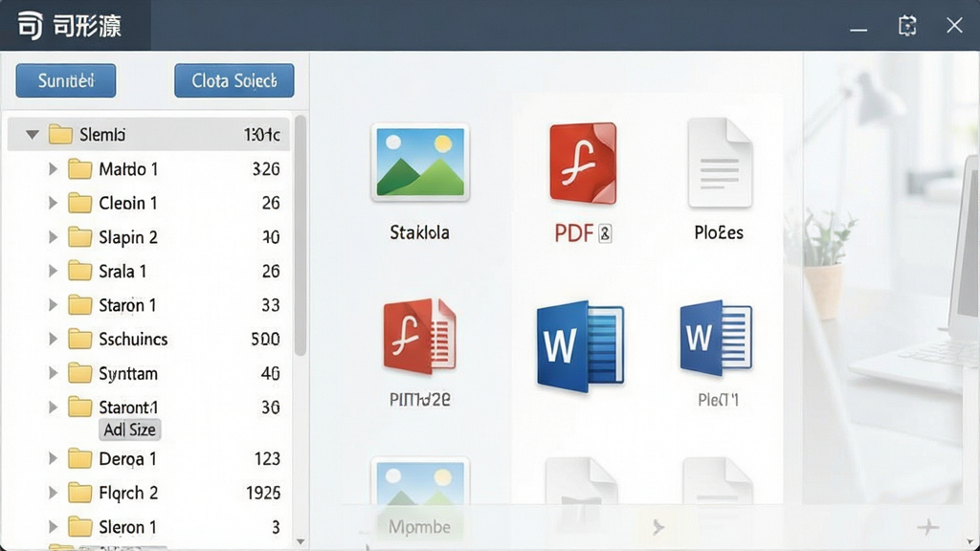Viewport: 980px width, 551px height.
Task: Click the Sschuincs folder icon
Action: click(80, 340)
